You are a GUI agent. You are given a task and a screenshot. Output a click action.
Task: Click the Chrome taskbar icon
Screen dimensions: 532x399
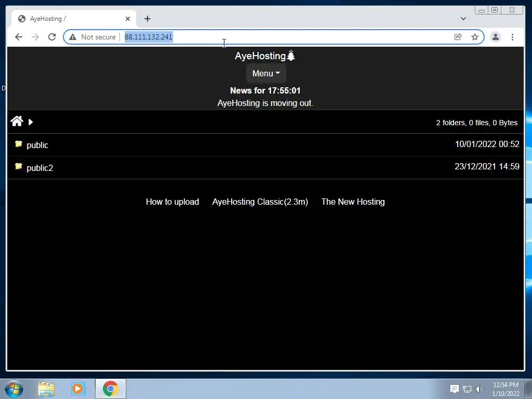click(111, 389)
